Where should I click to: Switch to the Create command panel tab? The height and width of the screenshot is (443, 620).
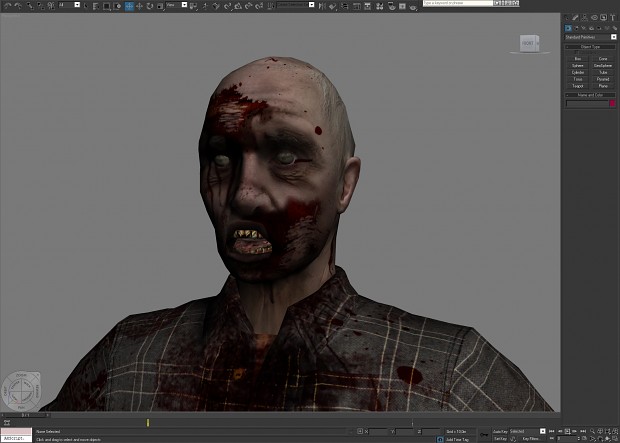coord(567,18)
